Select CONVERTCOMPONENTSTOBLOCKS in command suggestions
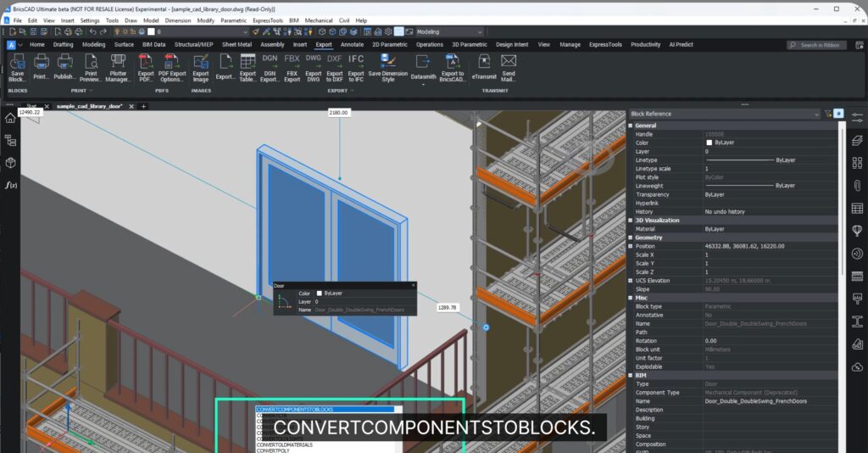 [x=325, y=409]
